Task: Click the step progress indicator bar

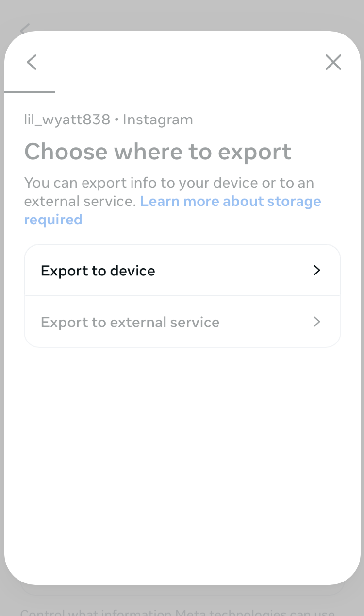Action: click(x=30, y=92)
